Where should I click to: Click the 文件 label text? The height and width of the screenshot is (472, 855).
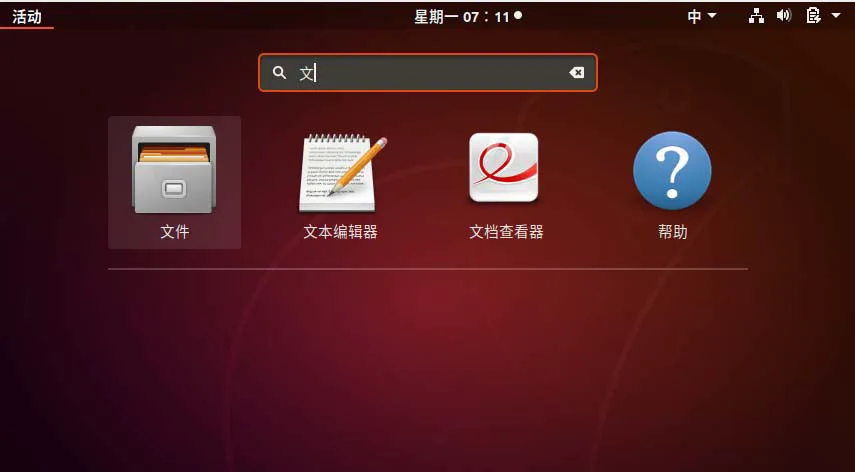174,232
